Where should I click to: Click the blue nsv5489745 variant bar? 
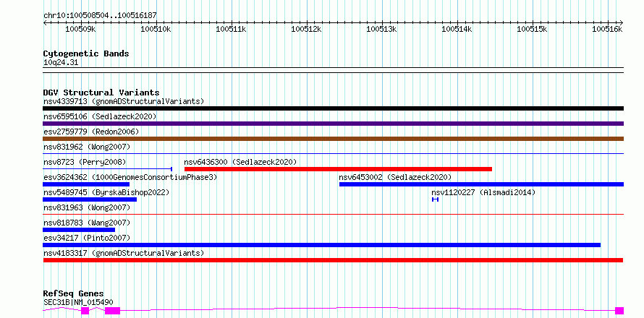[x=90, y=199]
